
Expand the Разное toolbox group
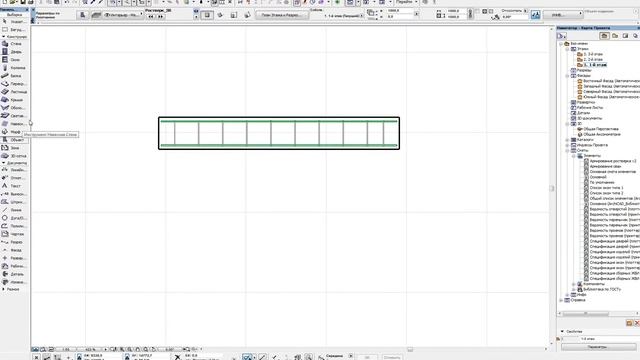(x=4, y=289)
